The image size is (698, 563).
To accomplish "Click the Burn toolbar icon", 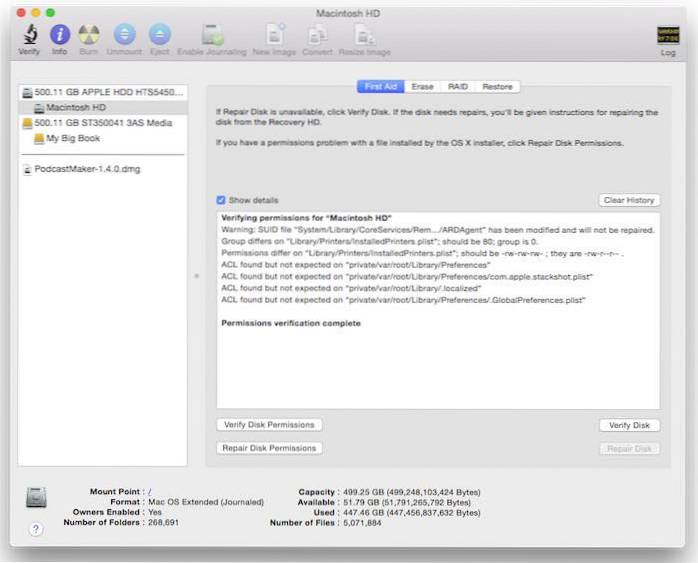I will (x=89, y=37).
